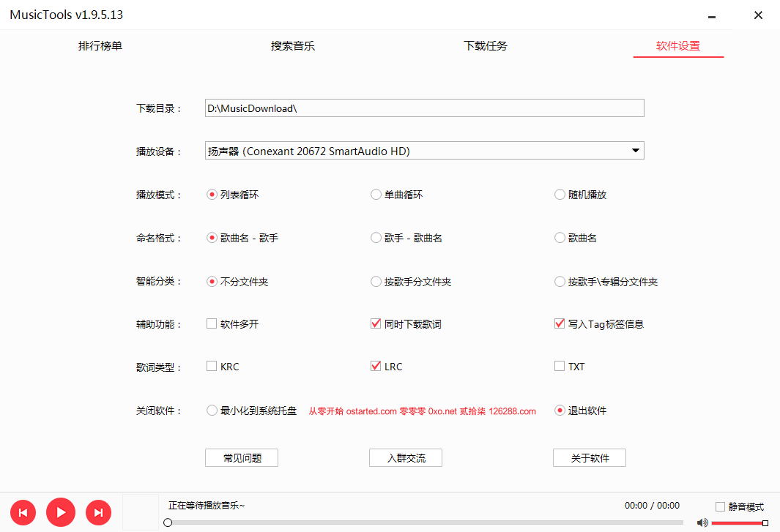The image size is (780, 532).
Task: Click the album art thumbnail placeholder
Action: [141, 512]
